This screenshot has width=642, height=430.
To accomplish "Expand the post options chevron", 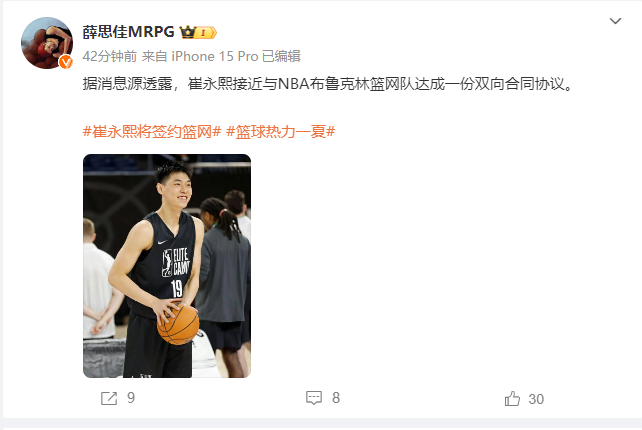I will point(615,21).
